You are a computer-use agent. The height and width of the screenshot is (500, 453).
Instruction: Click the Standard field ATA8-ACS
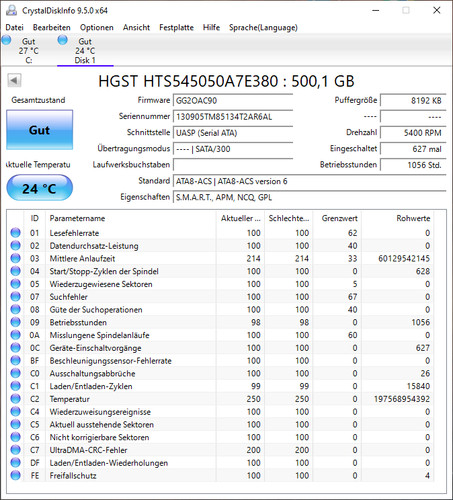tap(309, 181)
